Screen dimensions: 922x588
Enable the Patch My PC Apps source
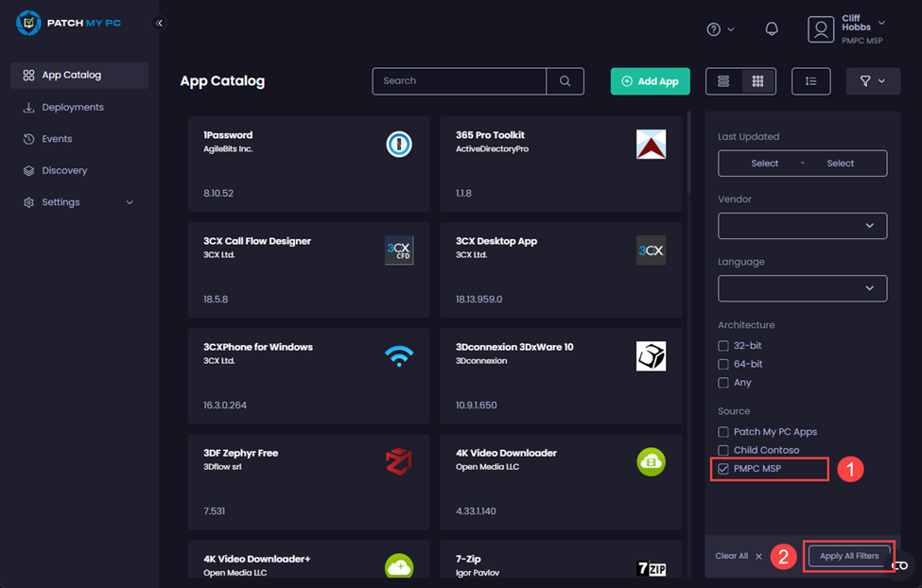tap(722, 431)
